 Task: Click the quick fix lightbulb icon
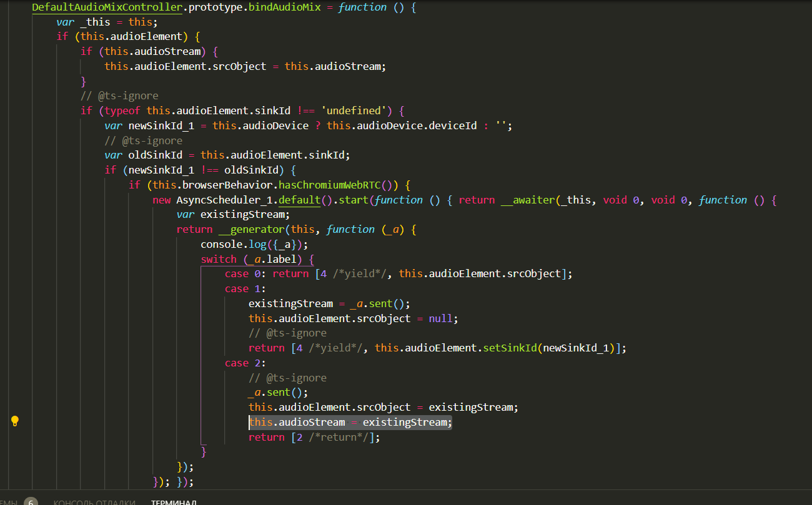click(14, 421)
